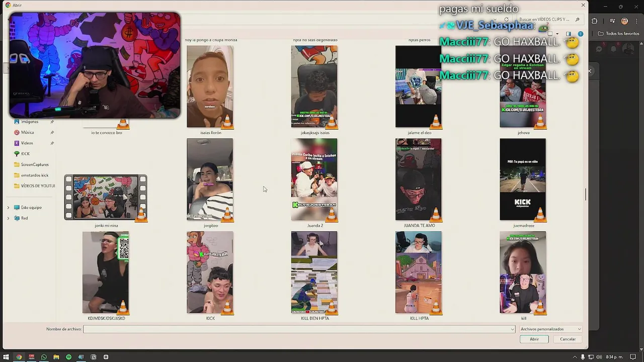The image size is (644, 362).
Task: Select the KDJMDSKJDSKJJSKD video thumbnail
Action: (106, 273)
